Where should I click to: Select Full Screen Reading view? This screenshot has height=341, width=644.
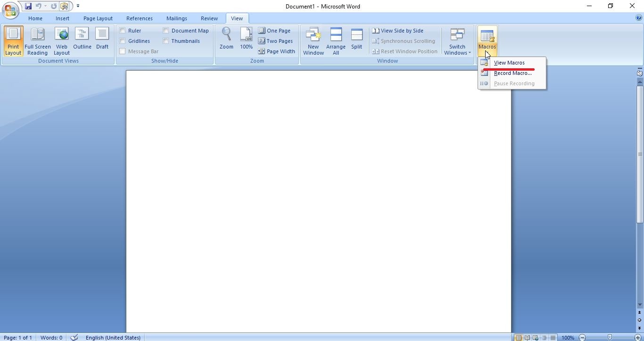[x=38, y=41]
